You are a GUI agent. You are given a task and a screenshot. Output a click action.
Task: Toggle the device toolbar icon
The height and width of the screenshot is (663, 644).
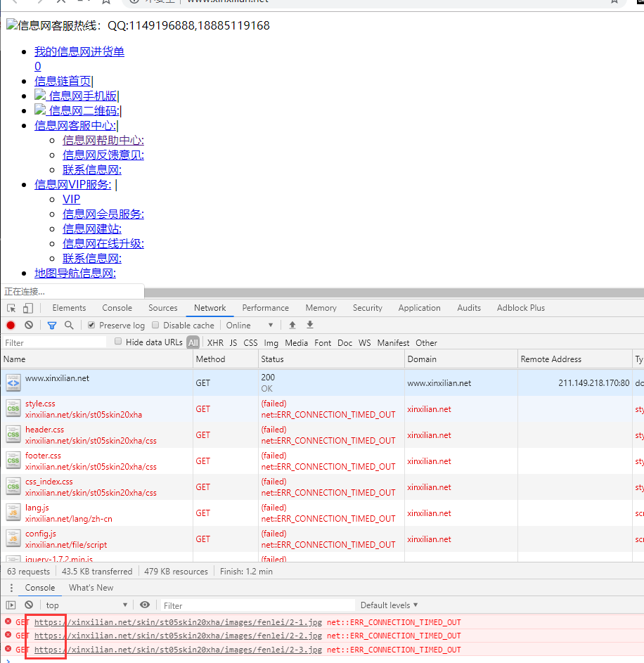coord(27,308)
